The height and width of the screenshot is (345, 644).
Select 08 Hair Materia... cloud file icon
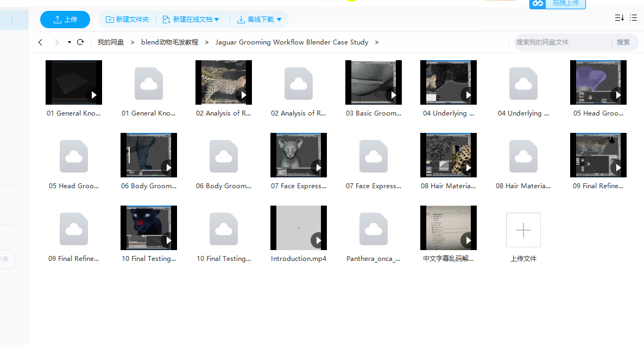tap(523, 156)
